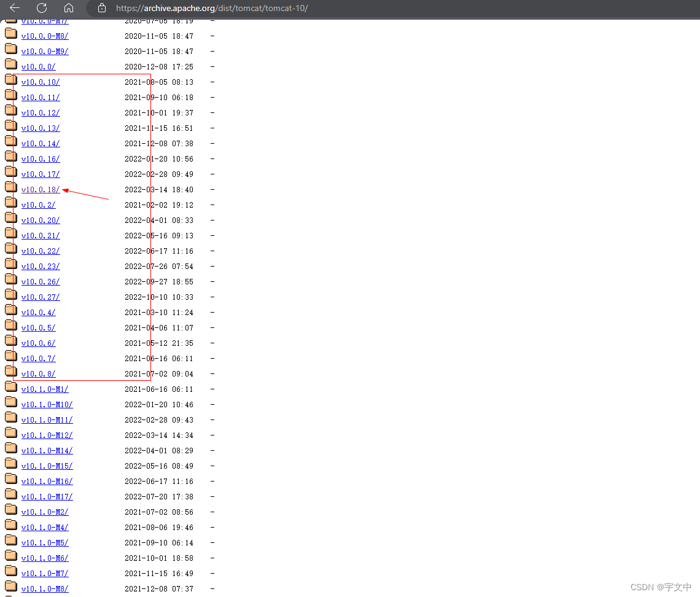
Task: Open the v10.1.0-M2/ directory link
Action: (44, 512)
